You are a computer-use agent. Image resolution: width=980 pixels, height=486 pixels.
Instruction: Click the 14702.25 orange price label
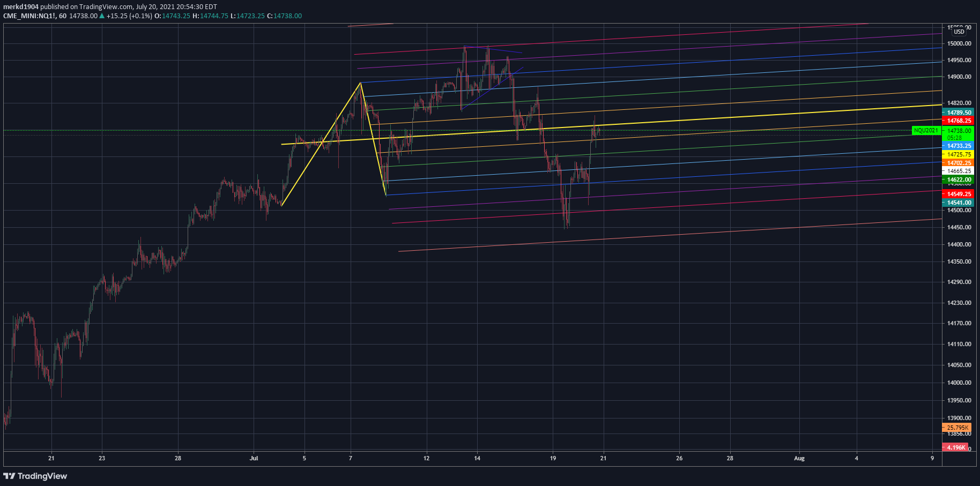[x=958, y=163]
